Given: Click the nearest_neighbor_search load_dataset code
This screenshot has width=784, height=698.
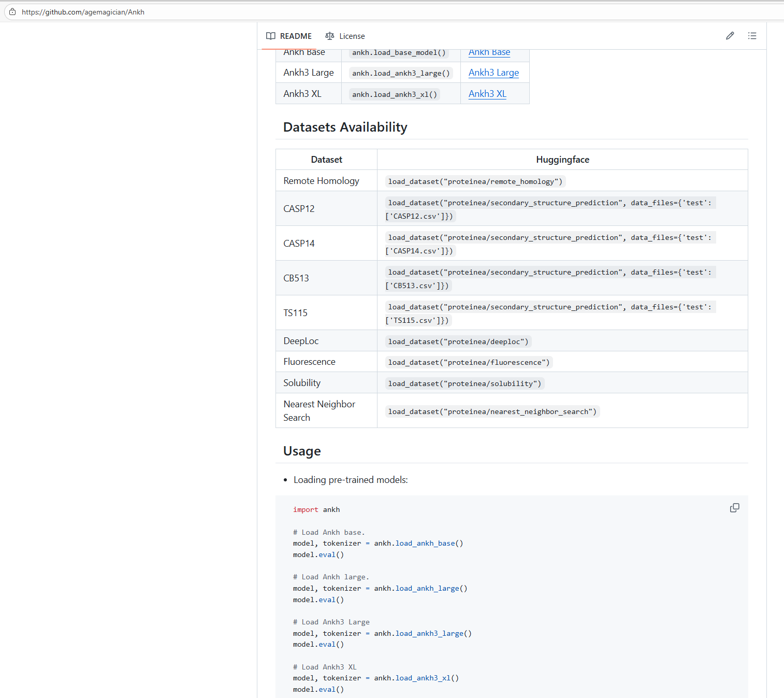Looking at the screenshot, I should 492,411.
